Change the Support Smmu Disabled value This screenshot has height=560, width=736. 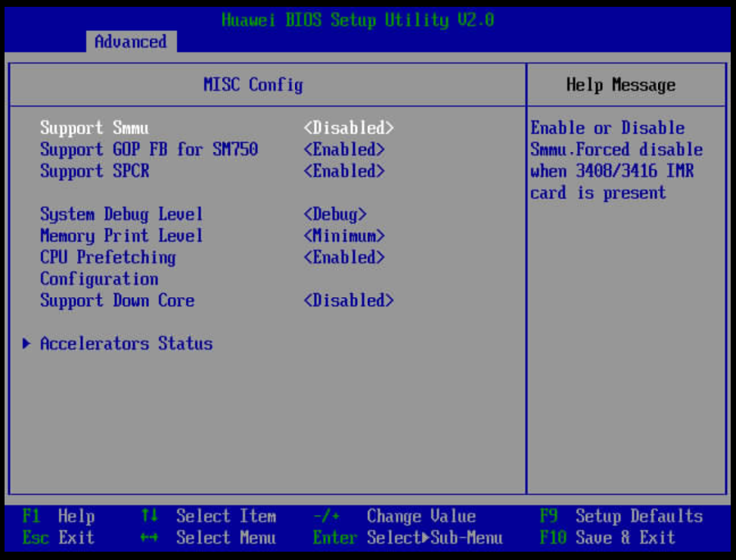point(349,128)
